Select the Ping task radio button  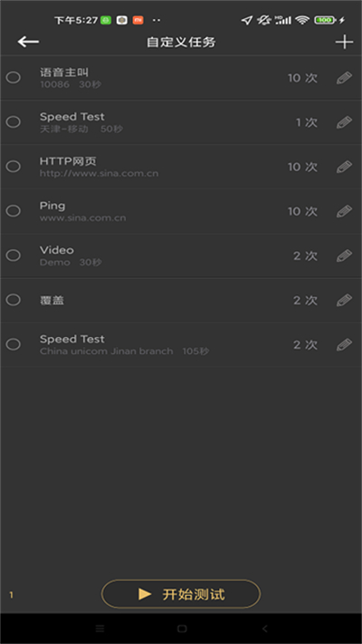click(14, 211)
